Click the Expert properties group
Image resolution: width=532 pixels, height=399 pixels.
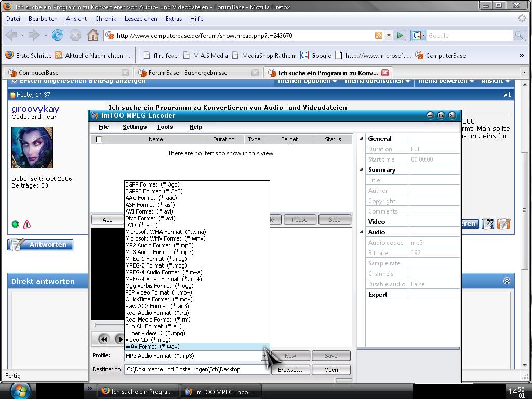pyautogui.click(x=378, y=295)
